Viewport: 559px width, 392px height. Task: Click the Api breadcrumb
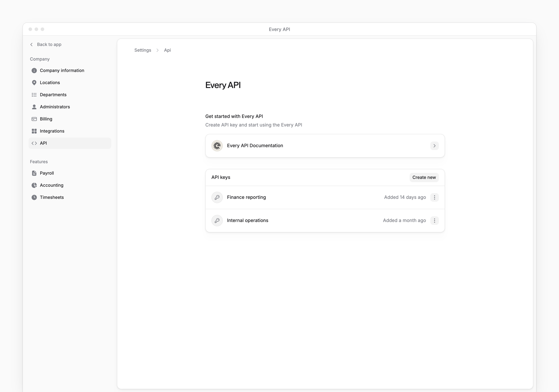(x=167, y=50)
